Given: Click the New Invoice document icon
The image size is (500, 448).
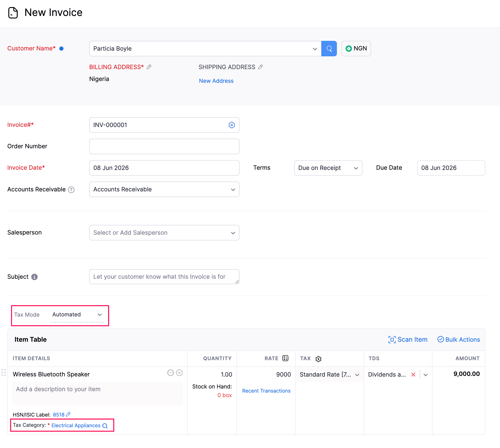Looking at the screenshot, I should pyautogui.click(x=13, y=13).
